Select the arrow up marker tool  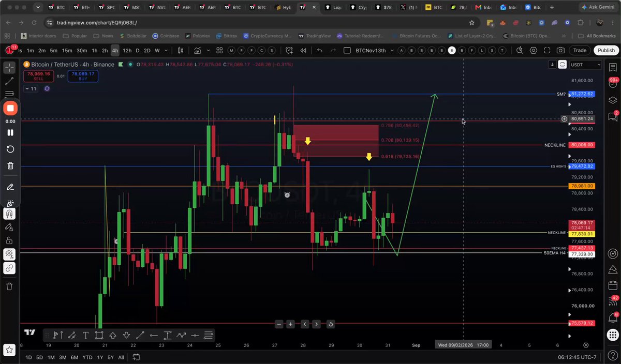click(x=113, y=335)
